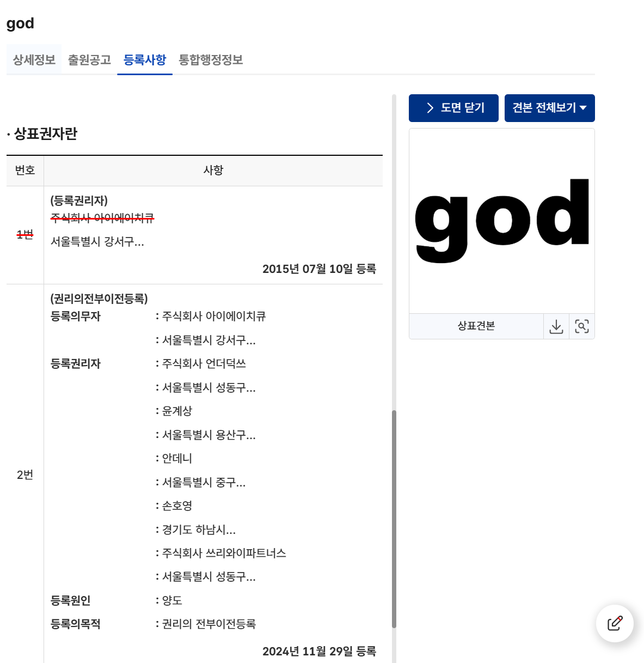The image size is (644, 663).
Task: Go to the 통합행정정보 tab
Action: 211,60
